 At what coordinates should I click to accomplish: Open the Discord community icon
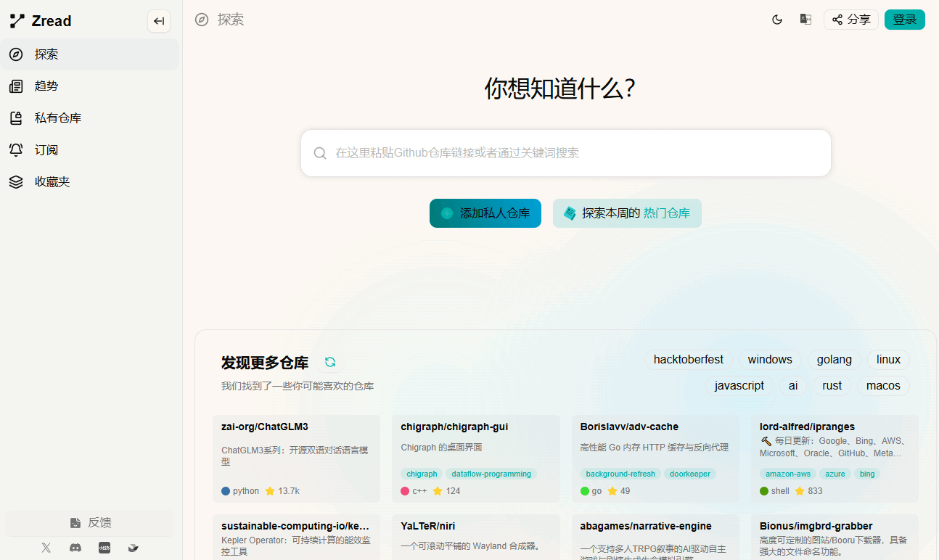tap(75, 548)
